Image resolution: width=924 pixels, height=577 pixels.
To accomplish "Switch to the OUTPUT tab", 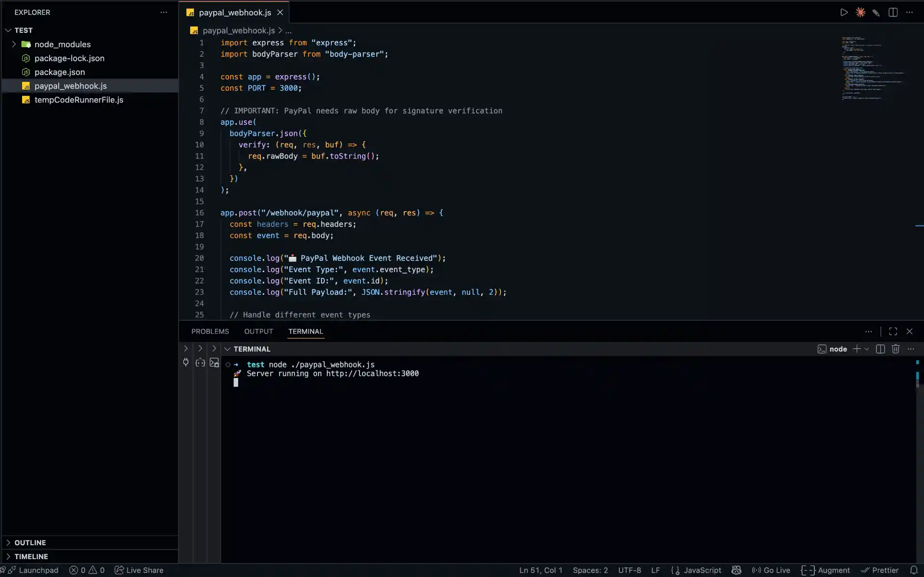I will (x=258, y=331).
